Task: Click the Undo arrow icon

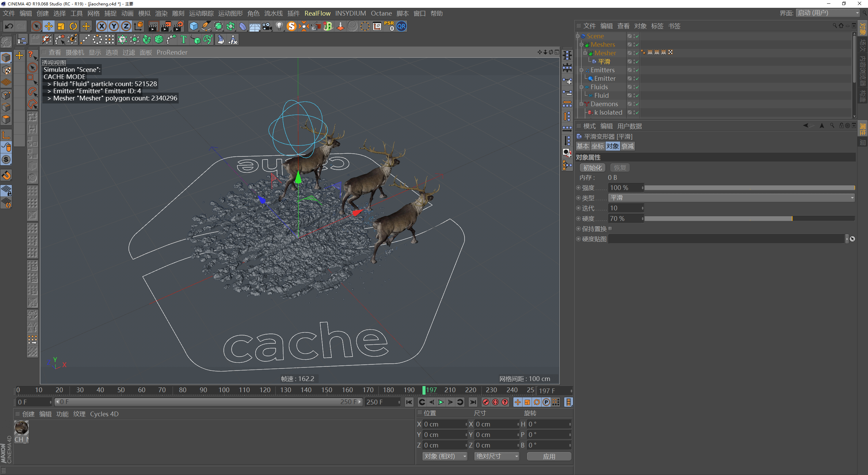Action: point(9,26)
